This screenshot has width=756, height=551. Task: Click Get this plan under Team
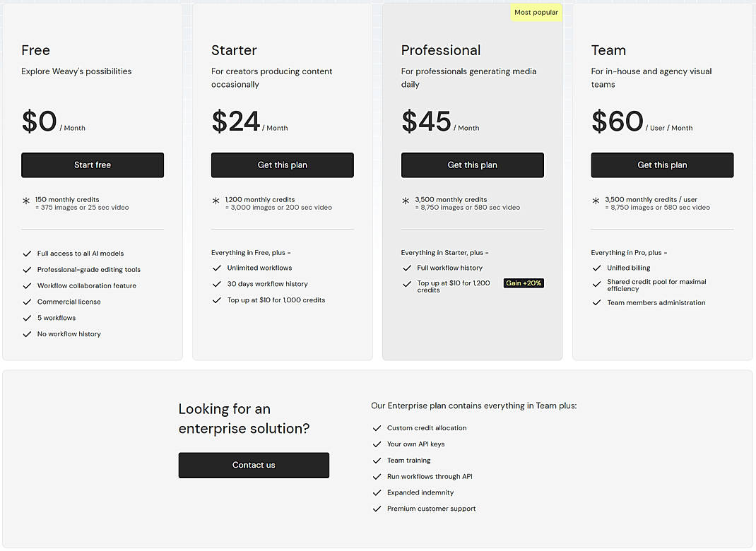(662, 165)
